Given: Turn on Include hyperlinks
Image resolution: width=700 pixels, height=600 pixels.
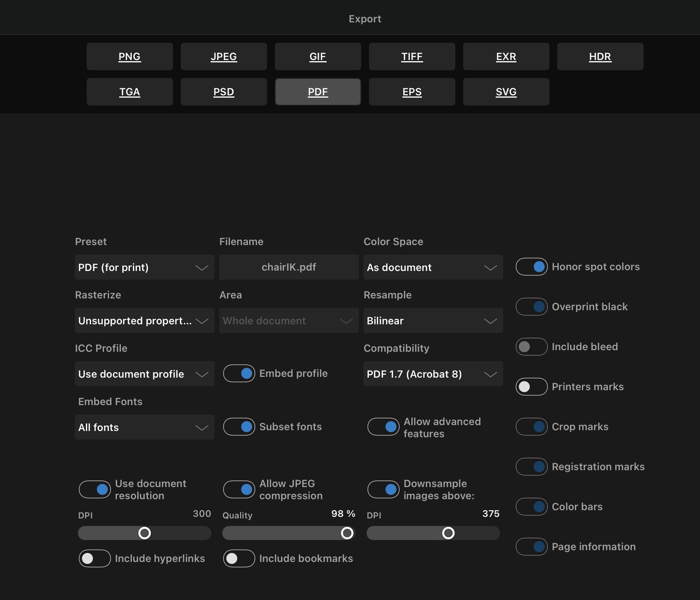Looking at the screenshot, I should tap(95, 558).
